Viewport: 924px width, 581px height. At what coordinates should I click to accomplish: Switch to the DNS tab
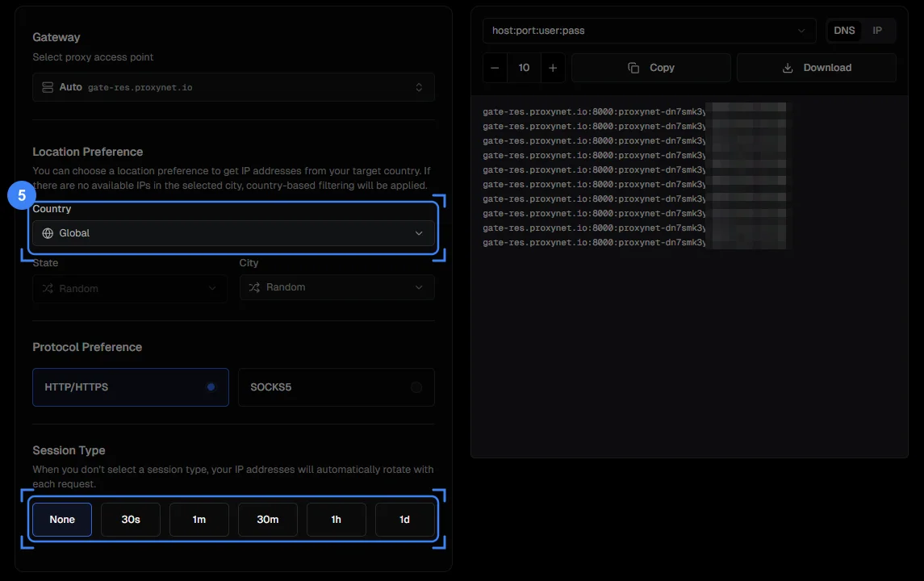(844, 31)
